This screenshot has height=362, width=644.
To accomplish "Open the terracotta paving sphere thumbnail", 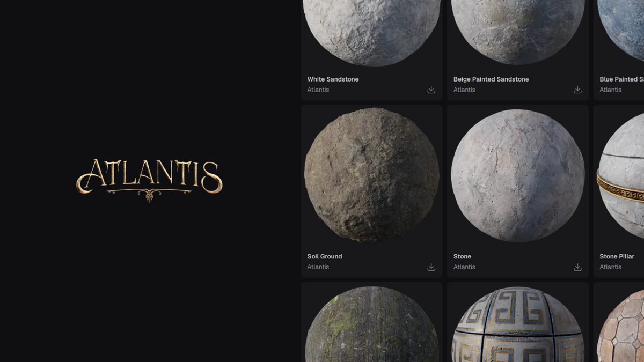I will (x=621, y=326).
